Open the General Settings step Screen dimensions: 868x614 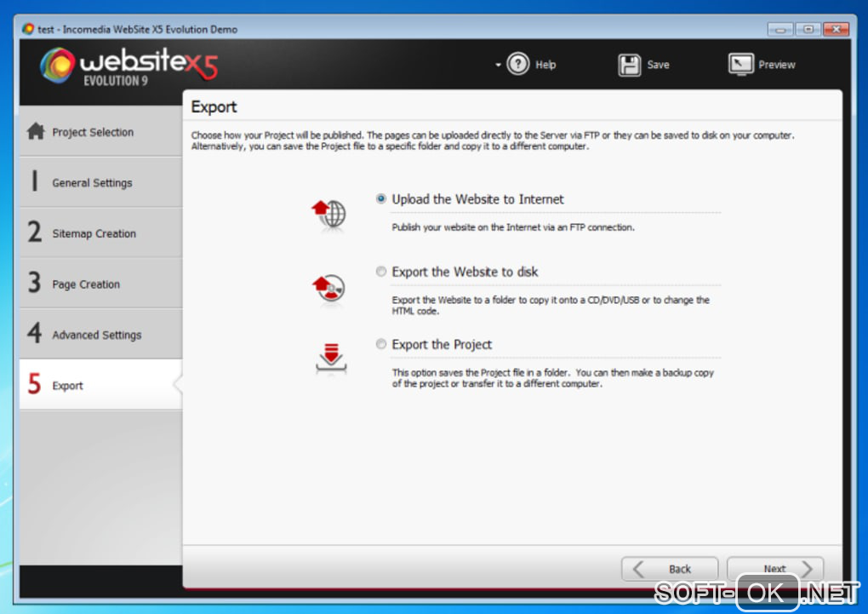click(x=100, y=182)
